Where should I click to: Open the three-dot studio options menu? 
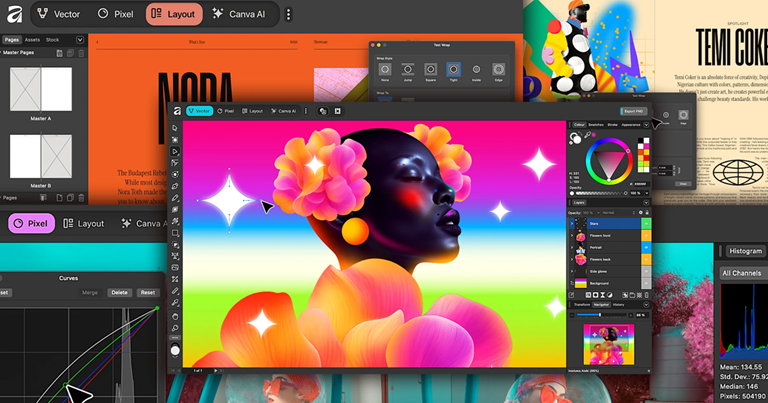(x=289, y=14)
